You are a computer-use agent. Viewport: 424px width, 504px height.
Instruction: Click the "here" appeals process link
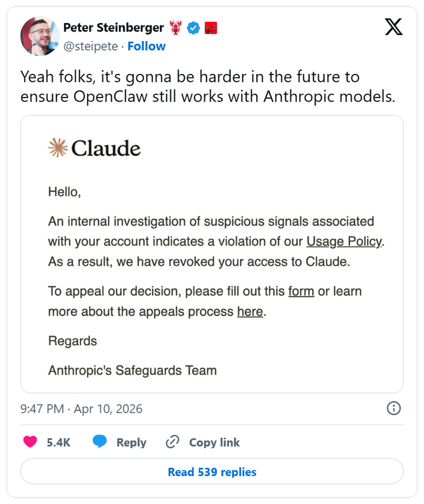(x=250, y=312)
